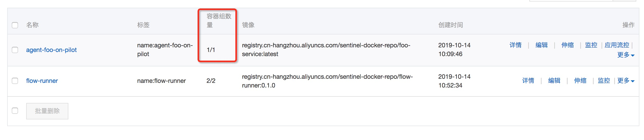
Task: Open 应用流控 for agent-foo-on-pilot
Action: click(x=617, y=45)
